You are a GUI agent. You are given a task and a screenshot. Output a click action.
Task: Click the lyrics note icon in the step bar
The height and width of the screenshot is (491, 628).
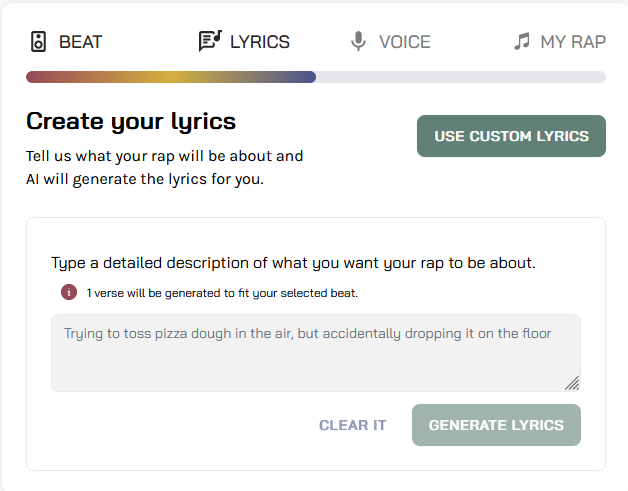point(209,41)
